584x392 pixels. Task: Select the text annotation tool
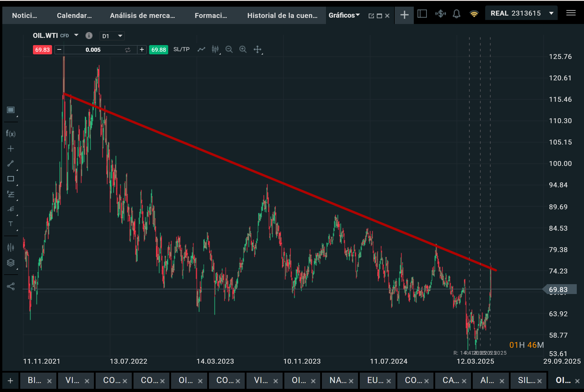click(x=11, y=224)
